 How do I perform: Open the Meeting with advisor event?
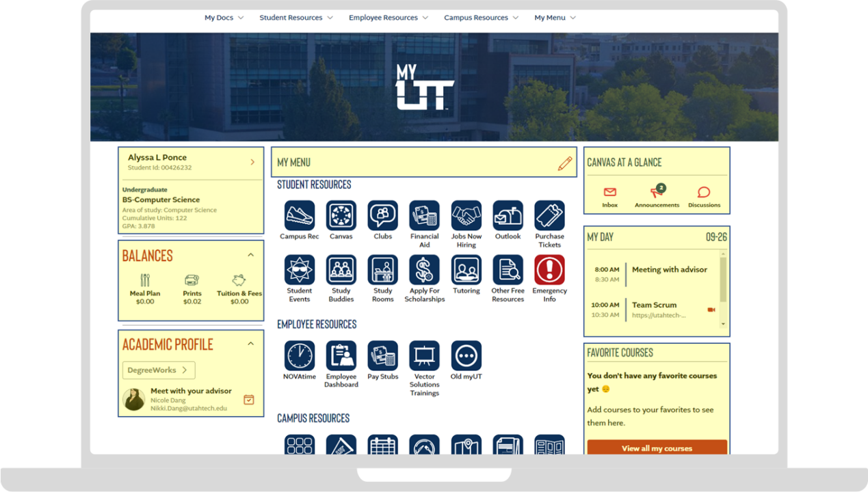coord(669,270)
